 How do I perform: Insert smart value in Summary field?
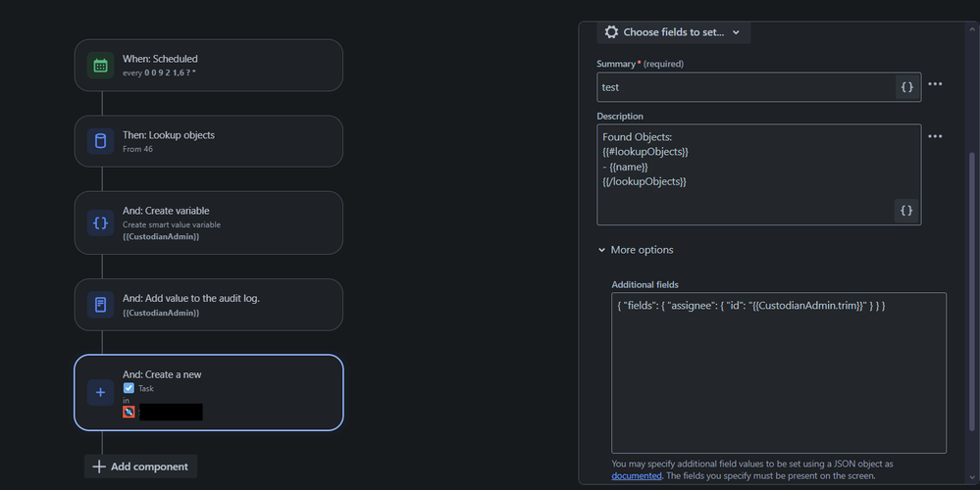[906, 87]
